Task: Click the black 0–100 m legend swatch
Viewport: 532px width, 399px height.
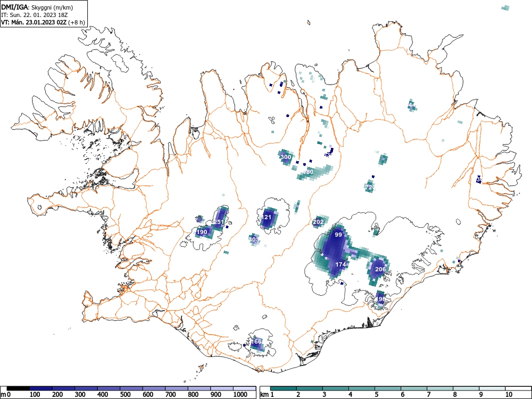Action: click(x=18, y=388)
